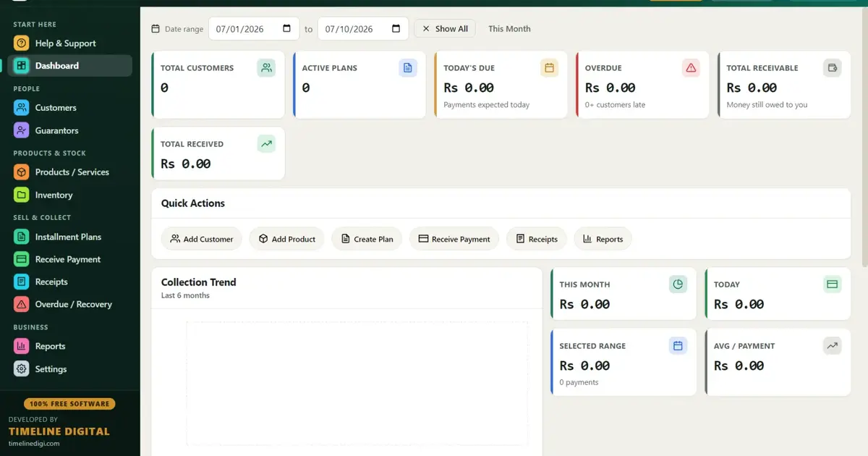Click the Receive Payment card icon in sidebar
The width and height of the screenshot is (868, 456).
22,259
